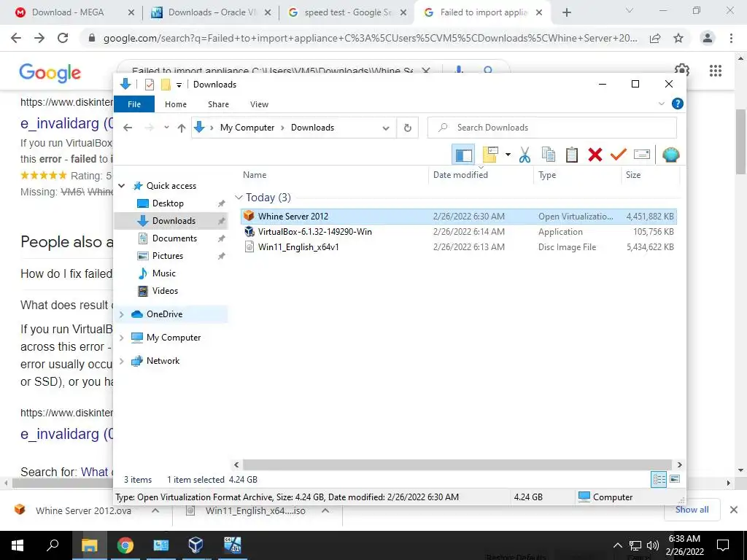Open the folder options dropdown arrow in toolbar
Screen dimensions: 747x560
[x=508, y=155]
